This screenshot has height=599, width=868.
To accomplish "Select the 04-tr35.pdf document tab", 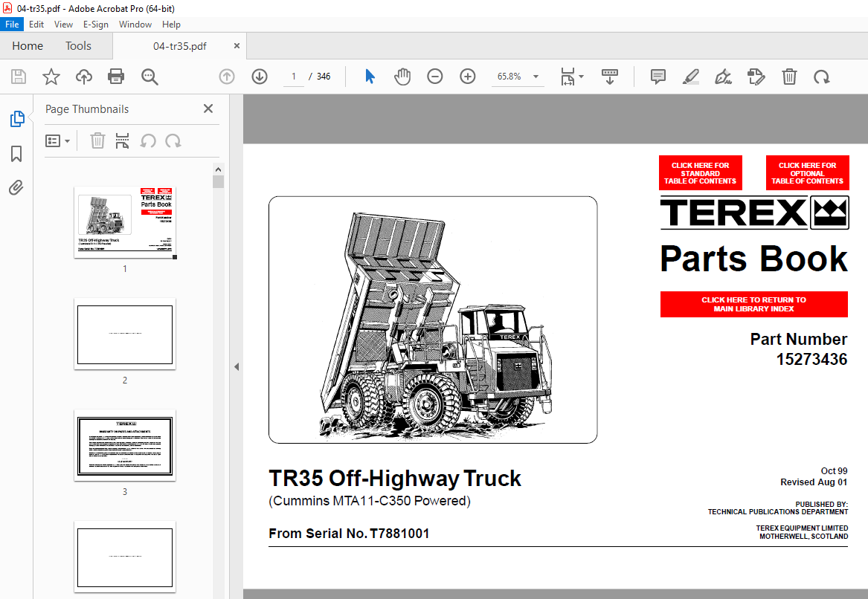I will tap(179, 46).
